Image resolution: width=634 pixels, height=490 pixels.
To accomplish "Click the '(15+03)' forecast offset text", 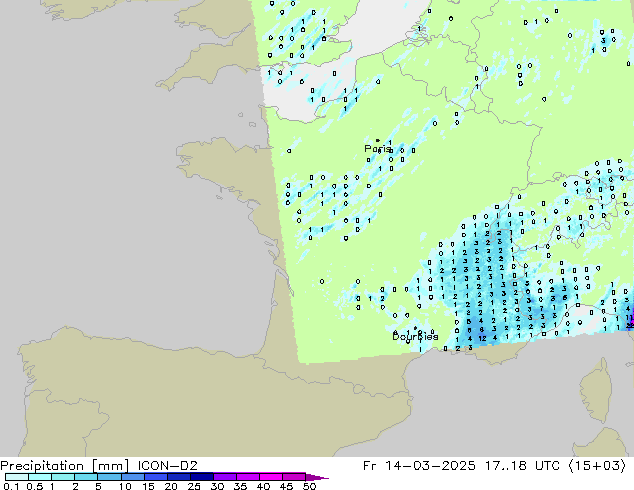I will pos(598,466).
